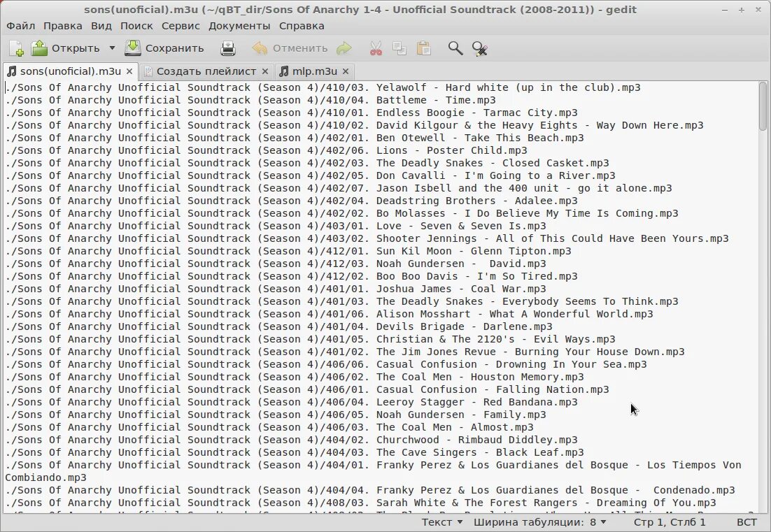The image size is (771, 532).
Task: Click the Jim Jones Revue line
Action: pos(345,352)
